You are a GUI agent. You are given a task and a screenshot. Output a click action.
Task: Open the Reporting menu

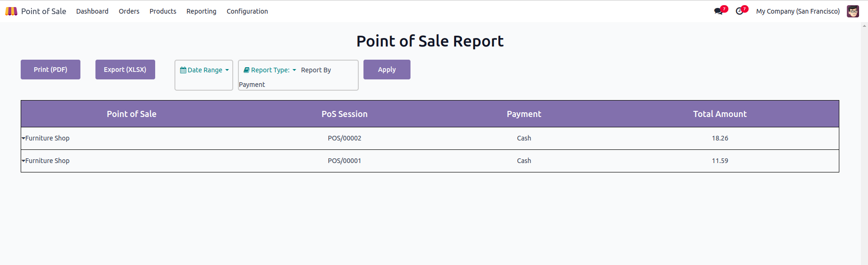(201, 11)
